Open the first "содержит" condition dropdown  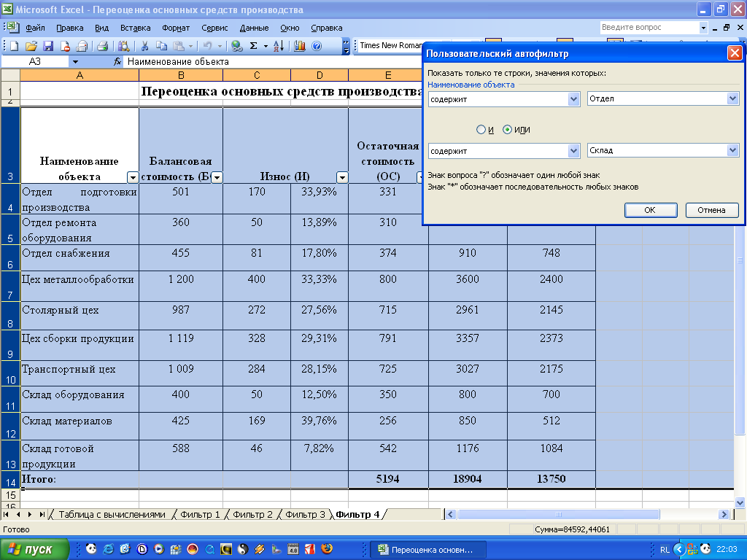point(573,98)
